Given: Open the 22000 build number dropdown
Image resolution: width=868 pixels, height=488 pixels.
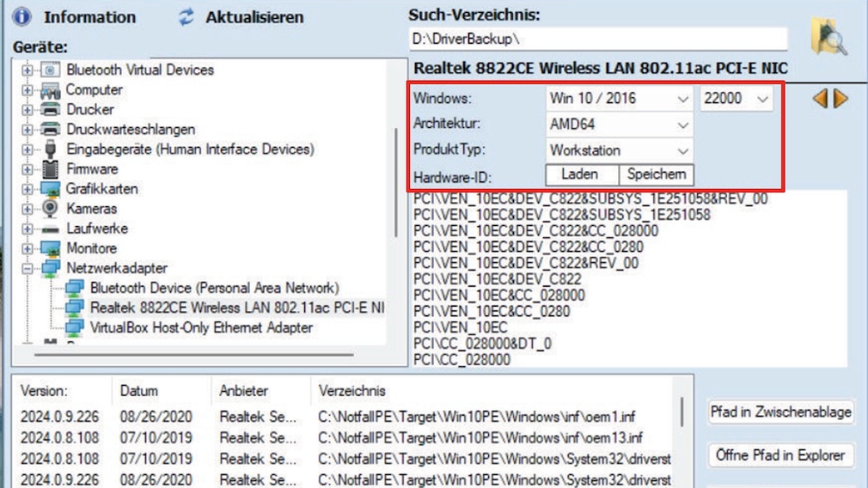Looking at the screenshot, I should [761, 99].
